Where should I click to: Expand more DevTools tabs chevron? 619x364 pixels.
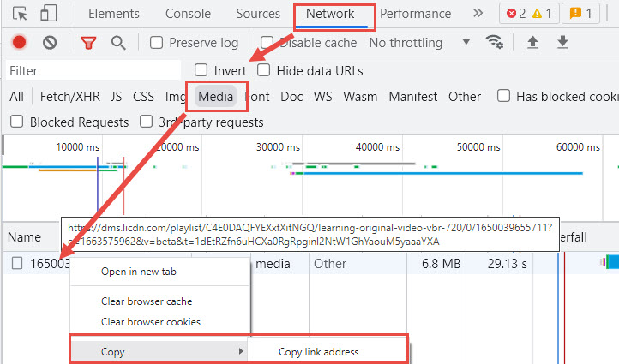(x=478, y=14)
